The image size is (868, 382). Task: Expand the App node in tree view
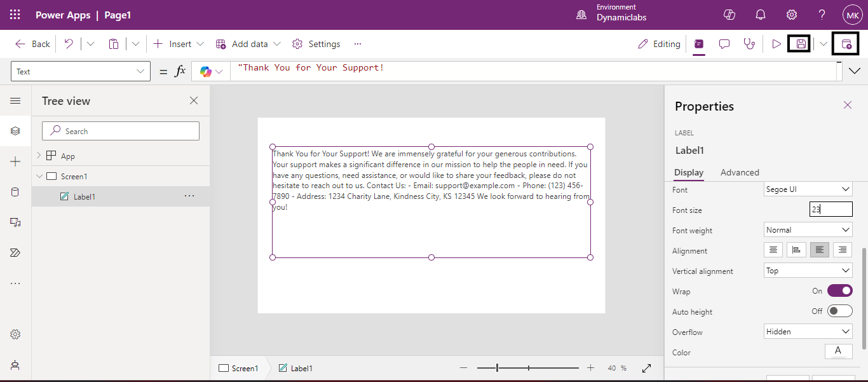pos(39,156)
